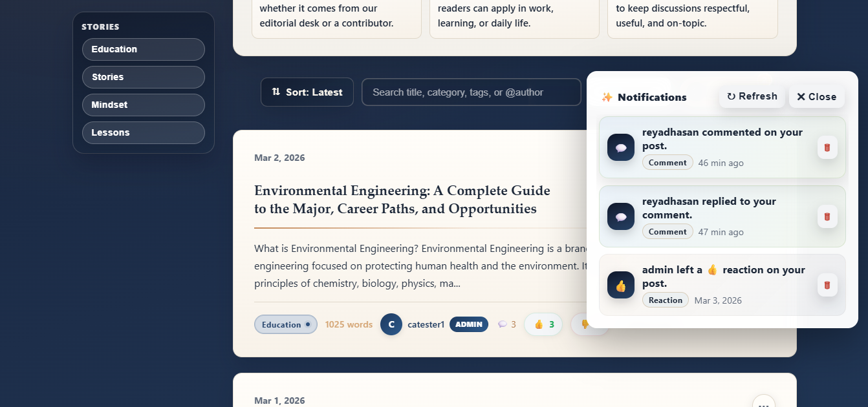Delete the admin reaction notification
The height and width of the screenshot is (407, 868).
point(827,285)
